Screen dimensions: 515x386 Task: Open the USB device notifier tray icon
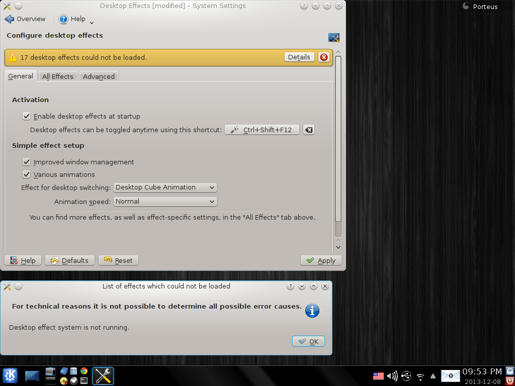(406, 376)
